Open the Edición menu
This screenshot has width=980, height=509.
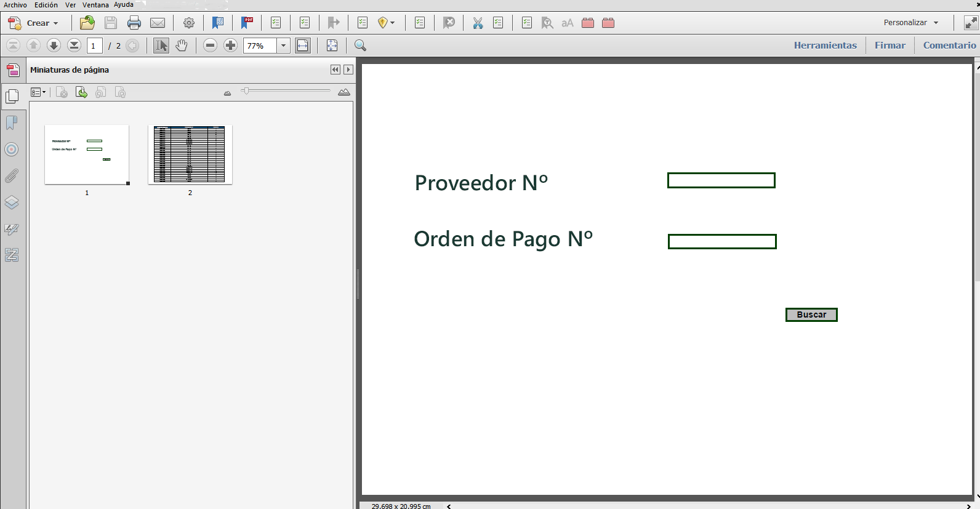tap(46, 5)
